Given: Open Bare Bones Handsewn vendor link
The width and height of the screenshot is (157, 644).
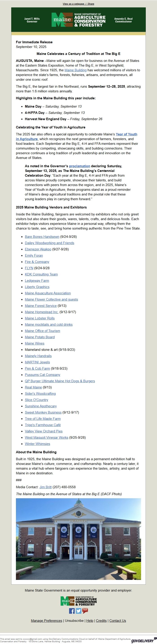Looking at the screenshot, I should [42, 236].
